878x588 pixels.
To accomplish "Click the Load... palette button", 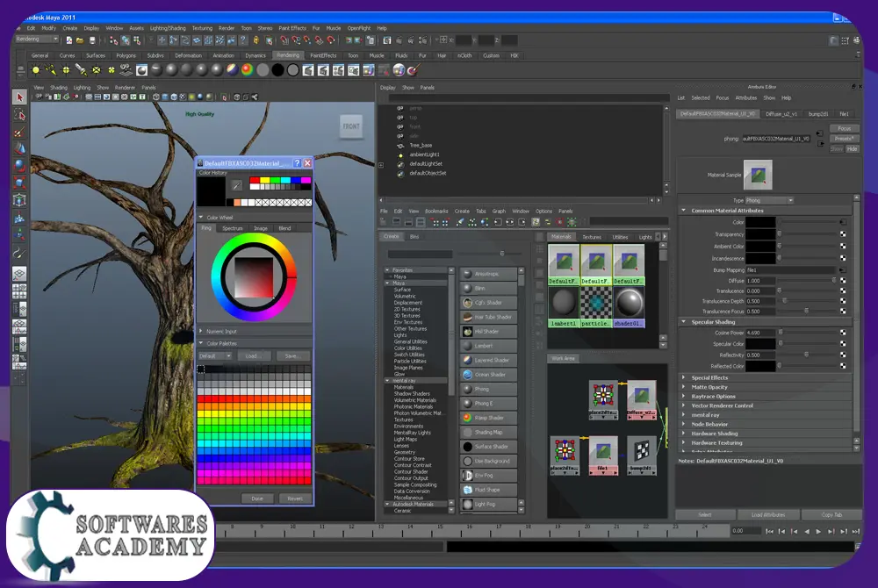I will (x=254, y=355).
